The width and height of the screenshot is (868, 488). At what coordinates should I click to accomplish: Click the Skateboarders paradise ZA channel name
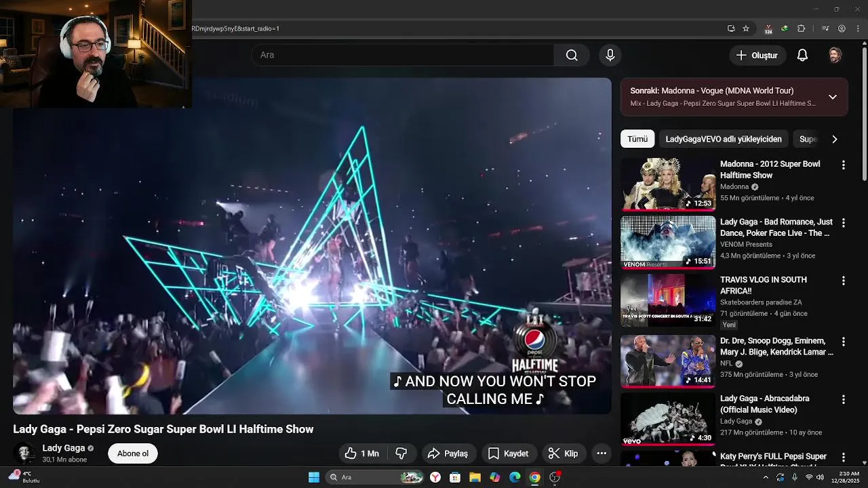761,302
